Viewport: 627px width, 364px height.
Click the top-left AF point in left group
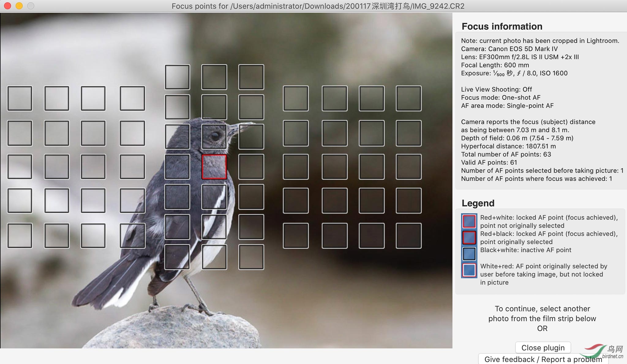point(20,98)
